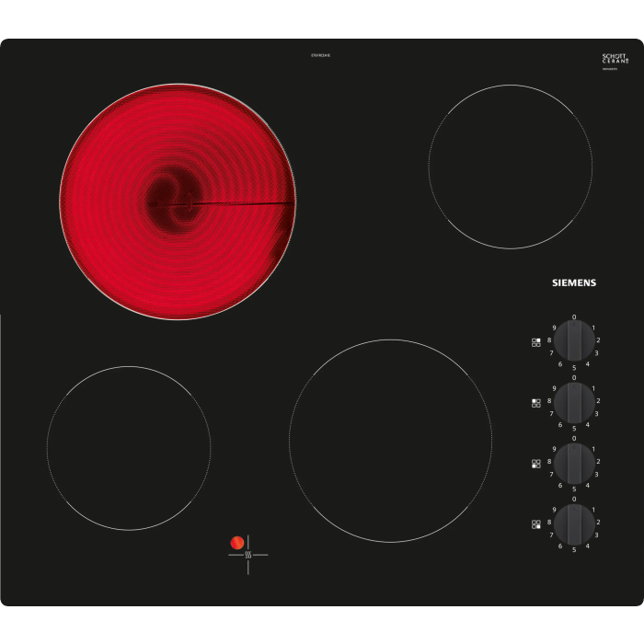The height and width of the screenshot is (644, 644).
Task: Click the Siemens brand logo
Action: (x=573, y=282)
